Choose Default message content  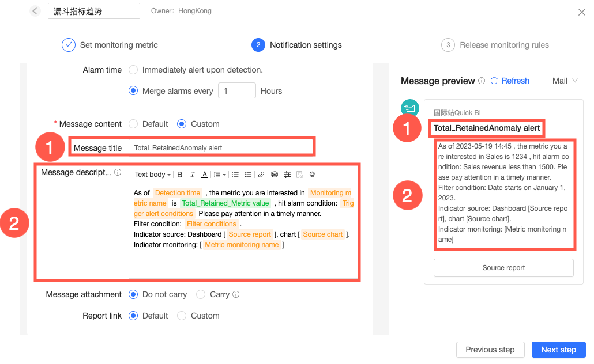point(133,124)
